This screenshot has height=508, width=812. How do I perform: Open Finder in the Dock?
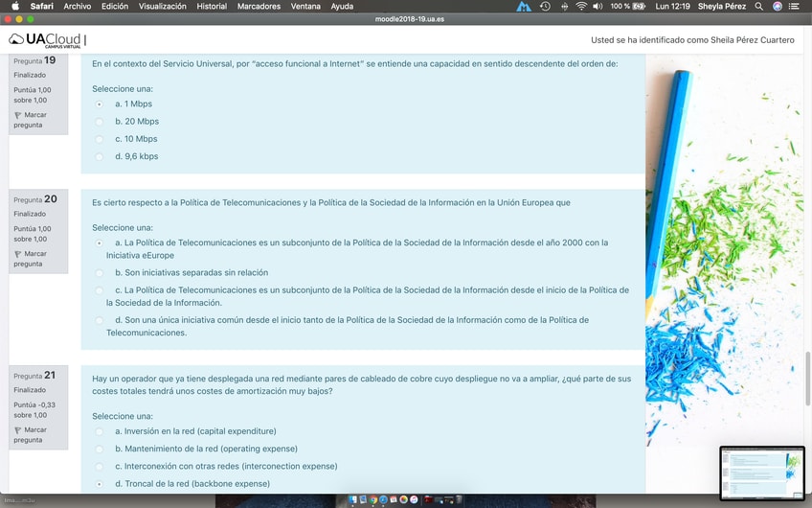coord(353,499)
